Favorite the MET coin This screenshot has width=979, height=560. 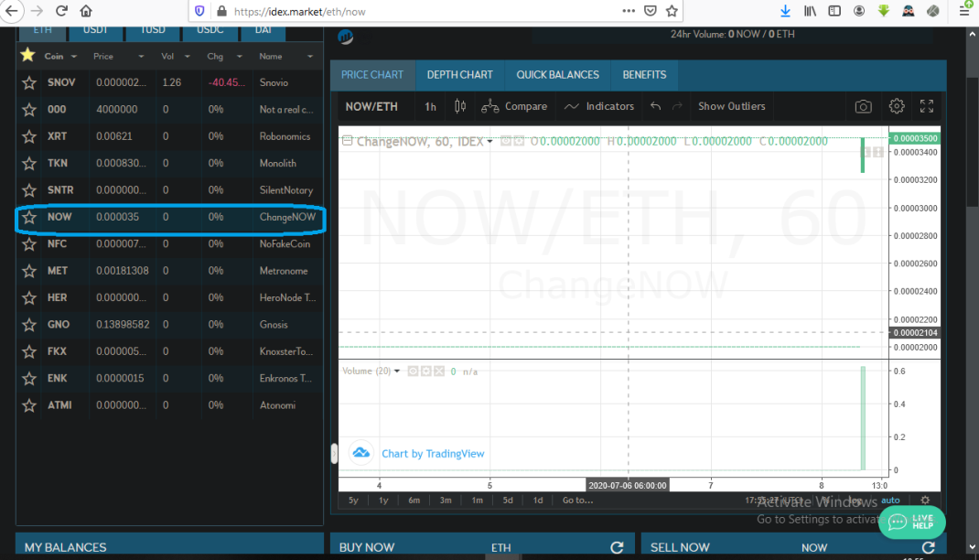click(28, 271)
